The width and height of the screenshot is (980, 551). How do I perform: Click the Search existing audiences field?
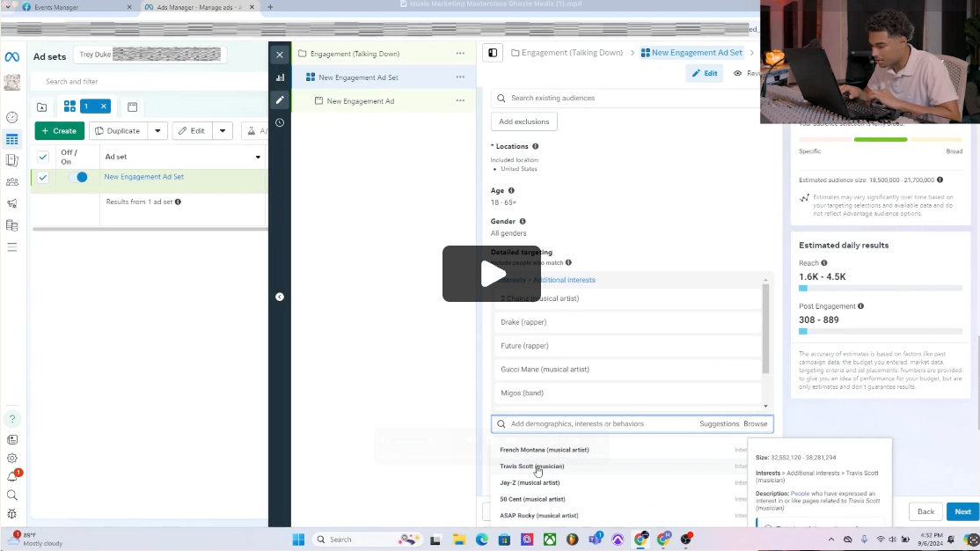[625, 99]
